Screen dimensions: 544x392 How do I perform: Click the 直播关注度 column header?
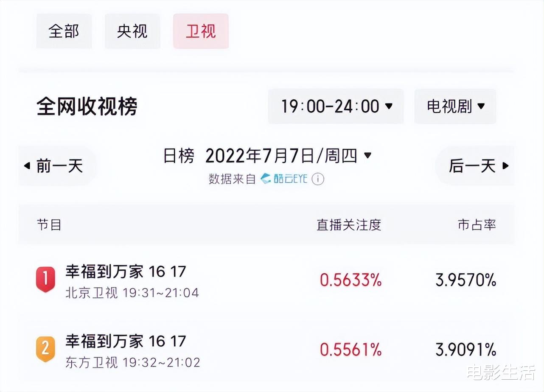pos(349,225)
